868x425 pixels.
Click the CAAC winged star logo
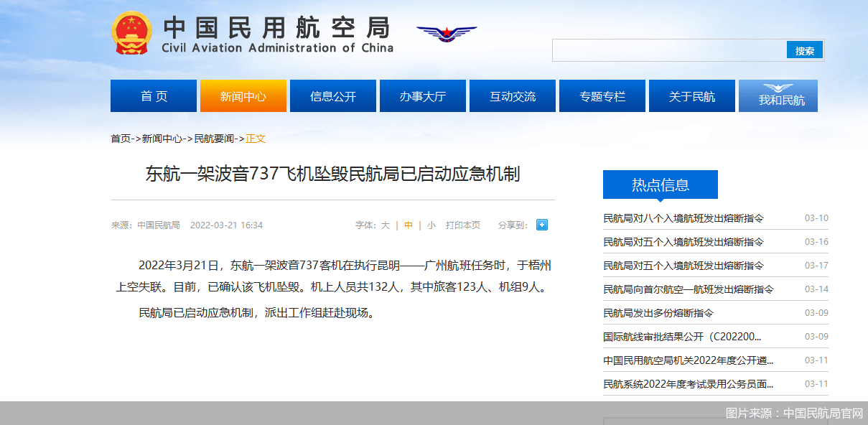[447, 33]
